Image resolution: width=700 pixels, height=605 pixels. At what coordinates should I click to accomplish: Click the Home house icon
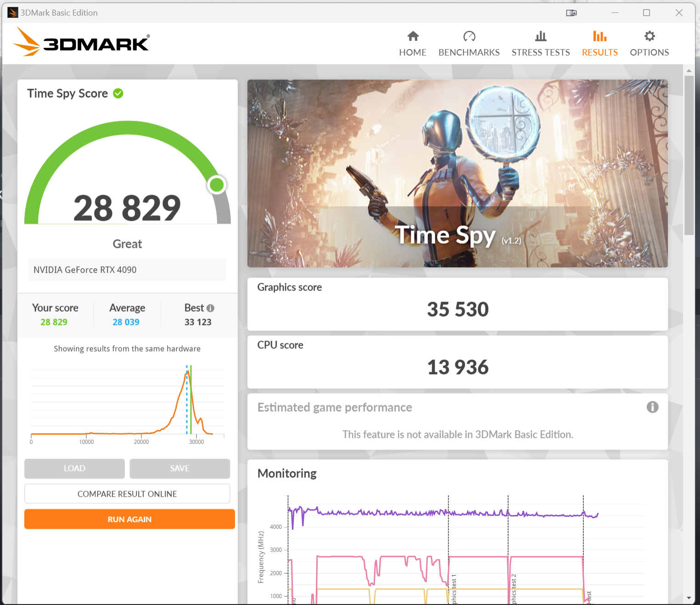pyautogui.click(x=413, y=36)
